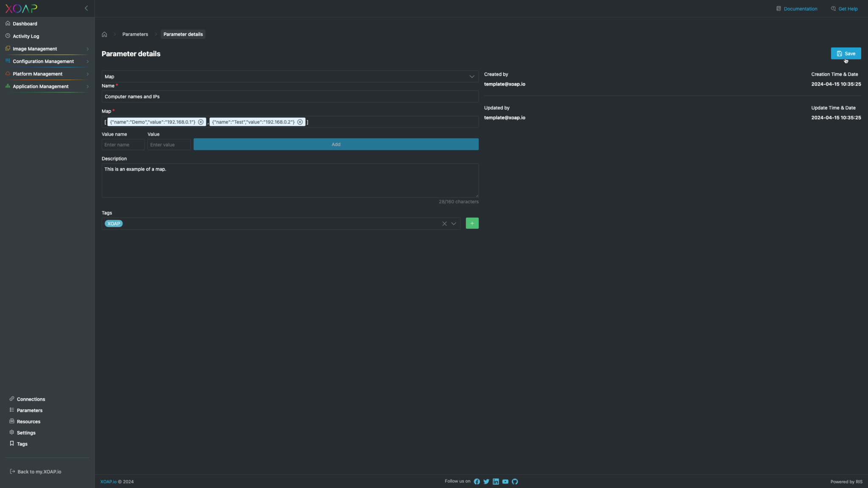Open the Tags selection dropdown
868x488 pixels.
454,223
